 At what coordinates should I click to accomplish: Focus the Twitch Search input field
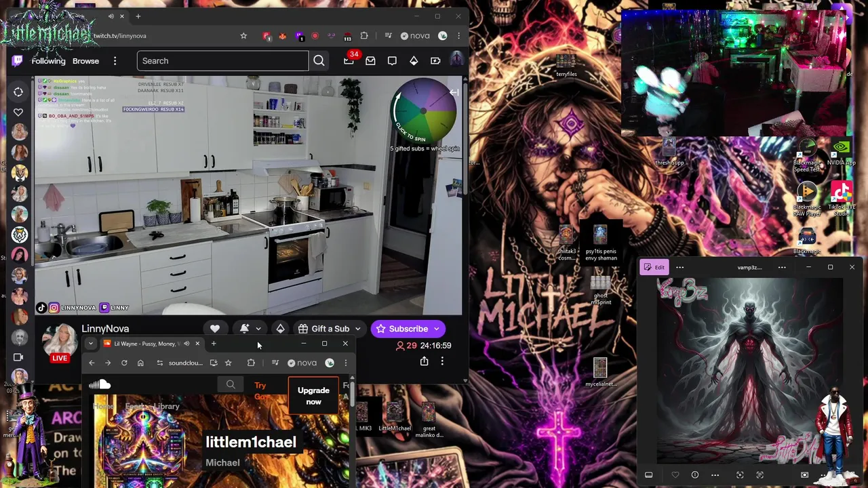pos(222,61)
